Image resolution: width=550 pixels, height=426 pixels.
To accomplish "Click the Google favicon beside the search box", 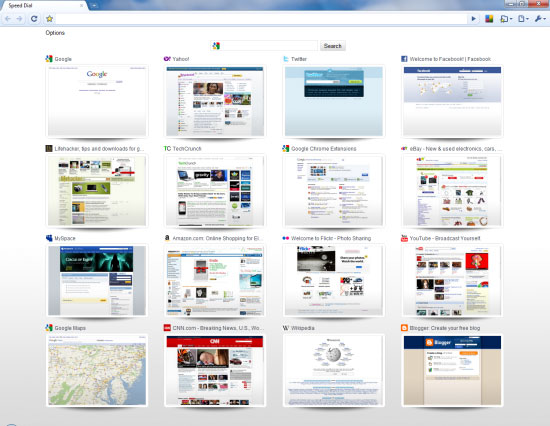I will [216, 46].
